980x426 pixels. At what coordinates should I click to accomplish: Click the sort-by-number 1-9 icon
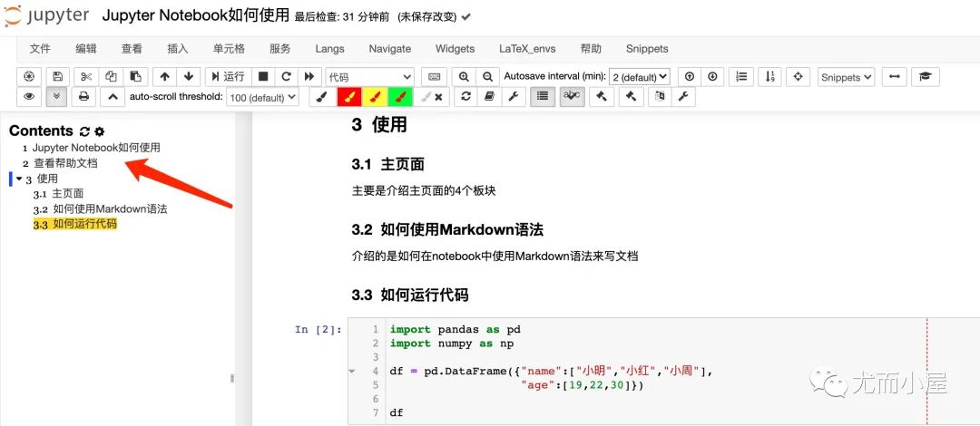[769, 76]
